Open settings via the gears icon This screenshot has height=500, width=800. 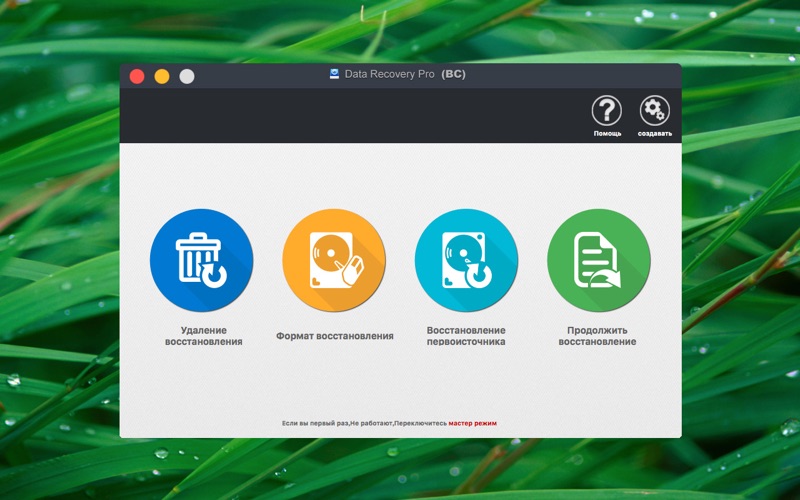tap(655, 110)
